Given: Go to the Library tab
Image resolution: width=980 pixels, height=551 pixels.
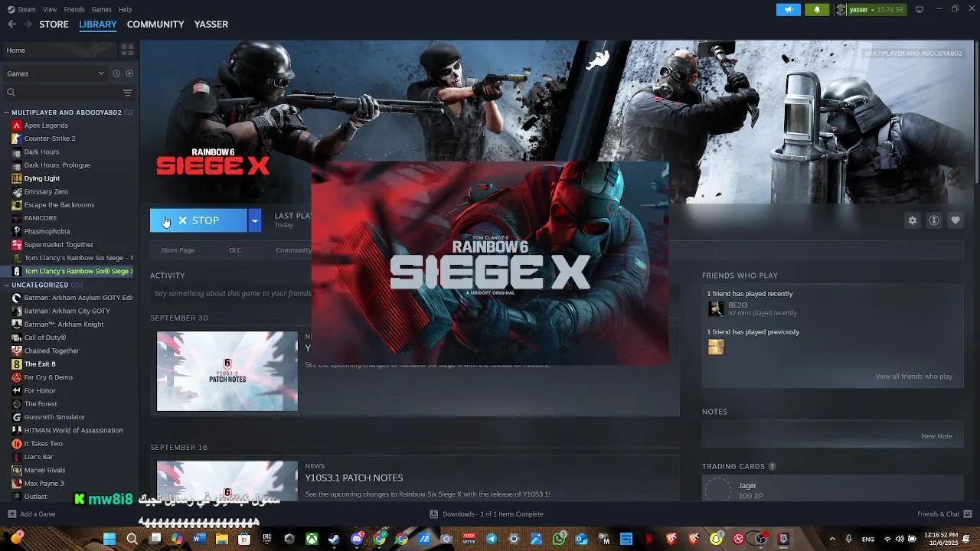Looking at the screenshot, I should [98, 24].
